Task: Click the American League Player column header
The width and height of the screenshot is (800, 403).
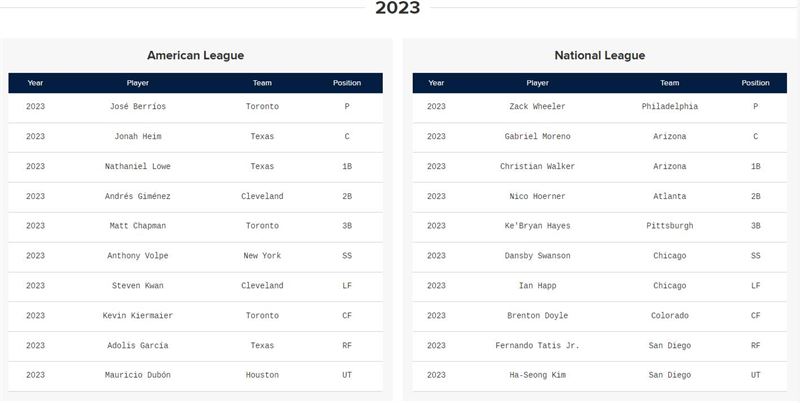Action: (138, 83)
